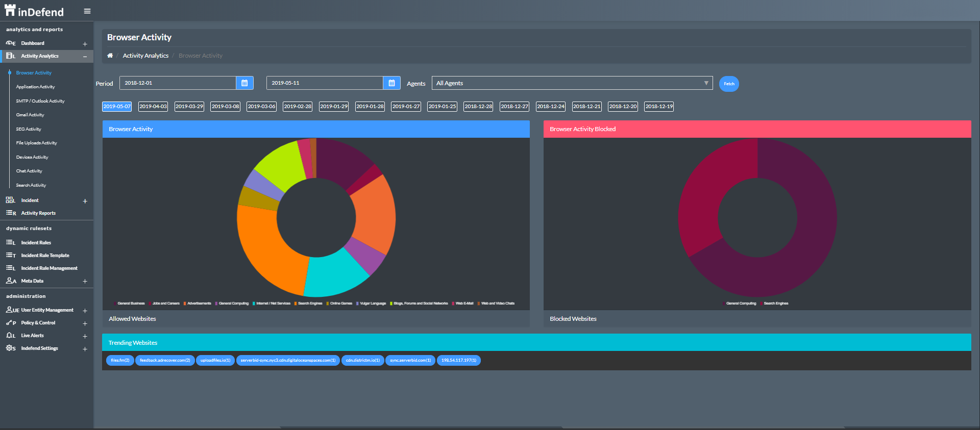
Task: Open Application Activity in the sidebar
Action: pos(35,87)
